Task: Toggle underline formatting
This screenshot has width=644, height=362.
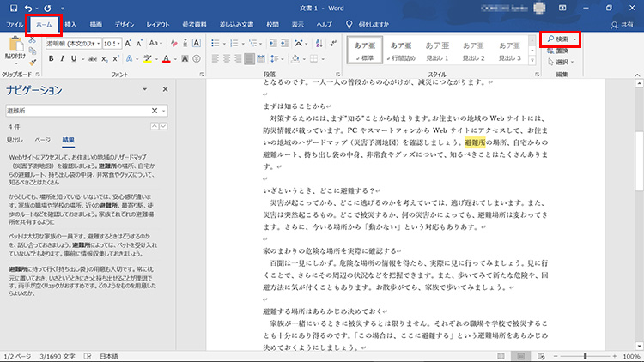Action: click(x=75, y=58)
